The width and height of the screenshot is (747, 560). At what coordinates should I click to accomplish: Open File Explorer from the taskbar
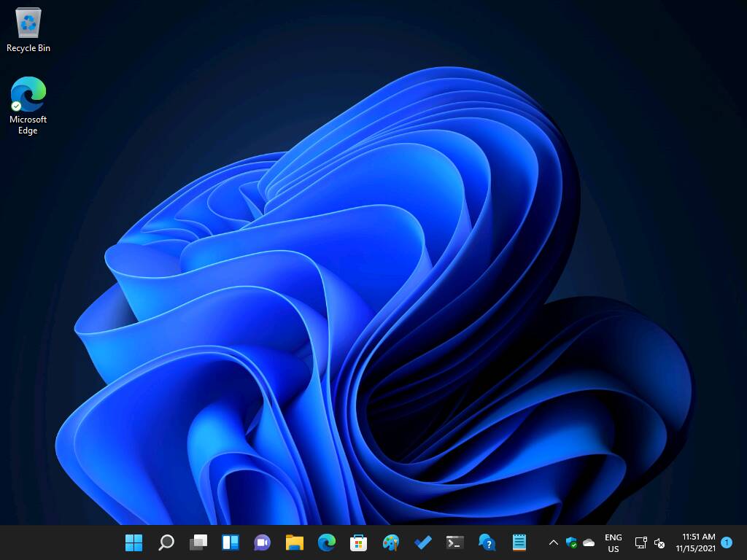click(x=294, y=542)
